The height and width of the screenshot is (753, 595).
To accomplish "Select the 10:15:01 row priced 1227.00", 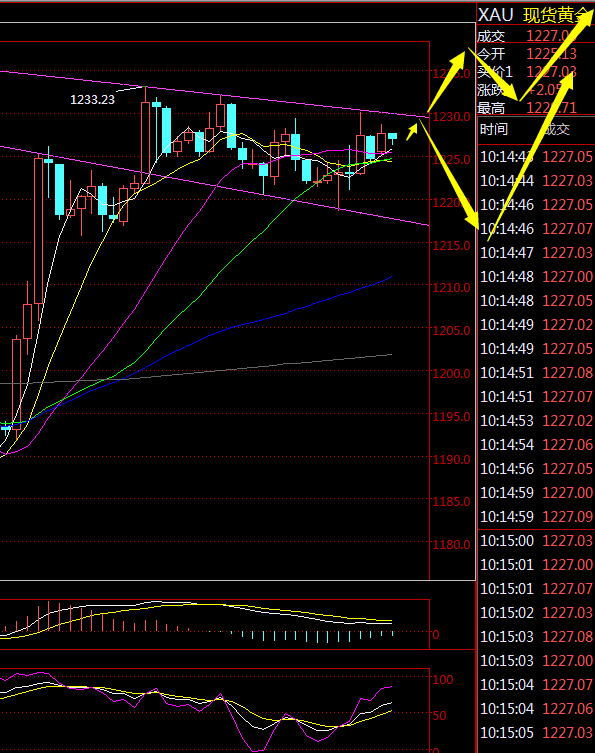I will pos(536,565).
